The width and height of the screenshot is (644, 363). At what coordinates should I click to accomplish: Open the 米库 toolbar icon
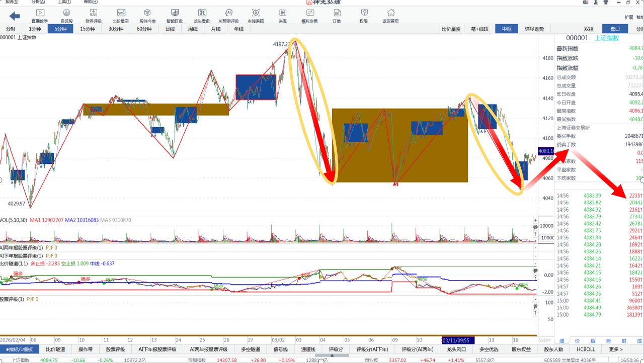(x=283, y=16)
